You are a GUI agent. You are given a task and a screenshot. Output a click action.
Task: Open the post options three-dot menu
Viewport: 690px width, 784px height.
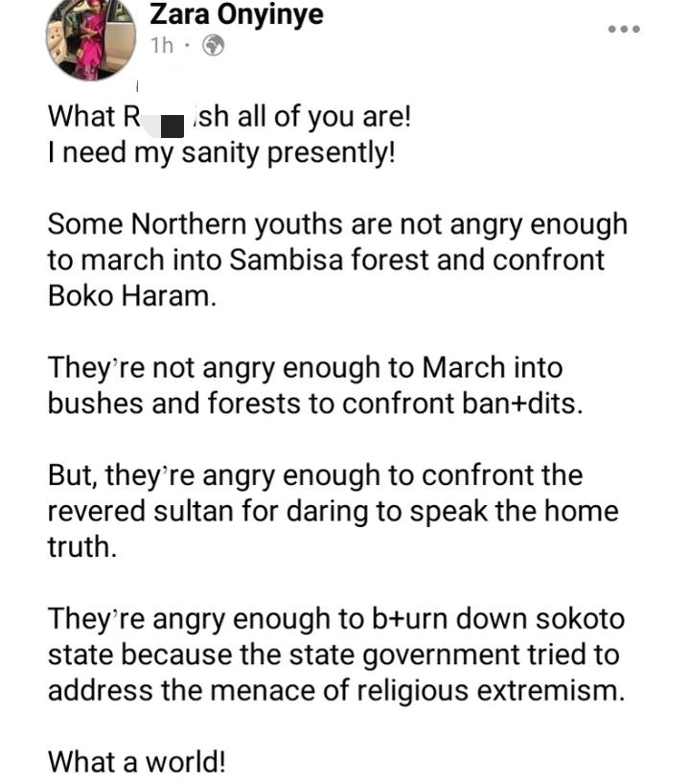[x=623, y=30]
